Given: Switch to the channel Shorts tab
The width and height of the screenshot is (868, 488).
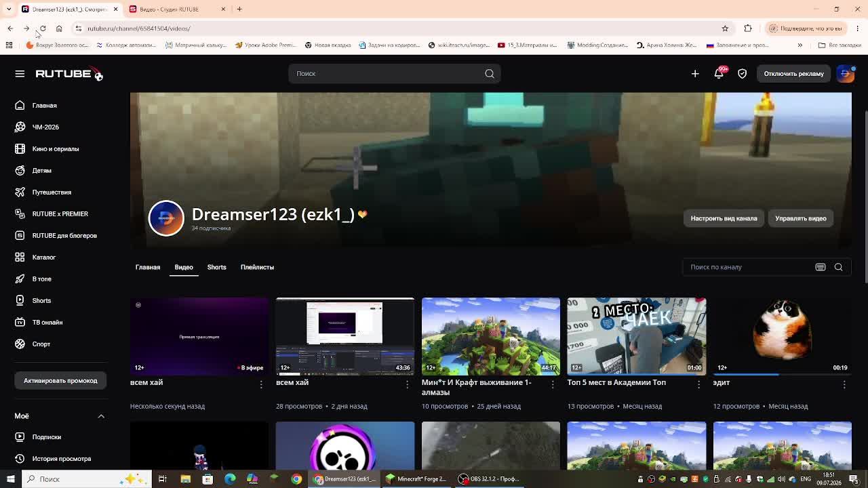Looking at the screenshot, I should pyautogui.click(x=217, y=267).
